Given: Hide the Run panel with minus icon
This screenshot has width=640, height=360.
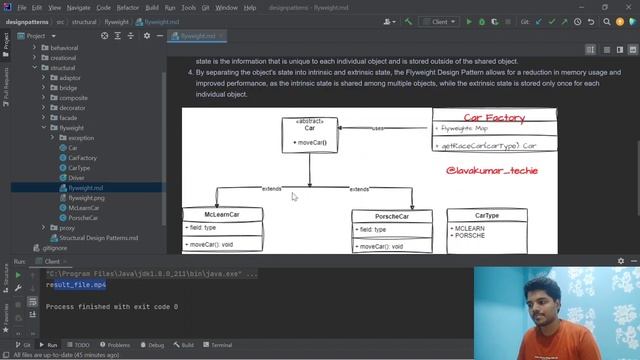Looking at the screenshot, I should pos(634,261).
